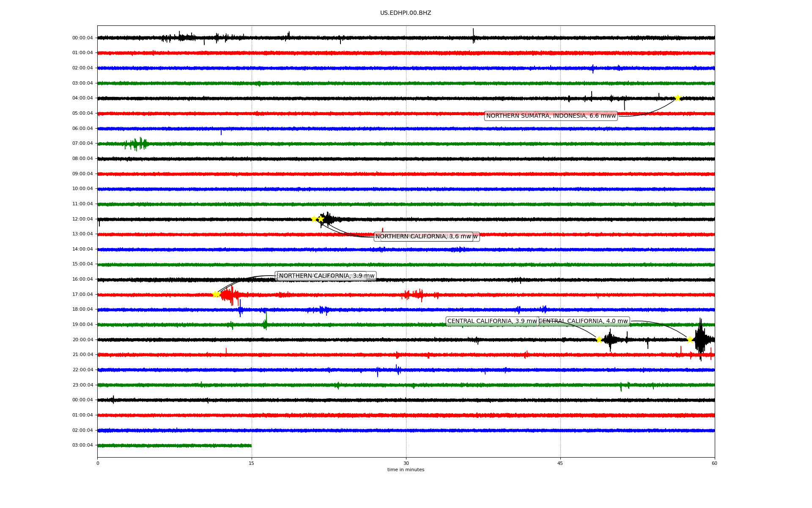Click the 20:00:04 trace time label
Viewport: 812px width, 508px height.
tap(82, 340)
